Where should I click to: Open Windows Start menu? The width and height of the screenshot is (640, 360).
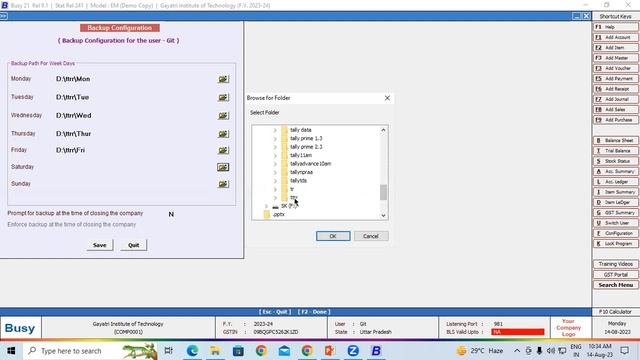point(11,351)
